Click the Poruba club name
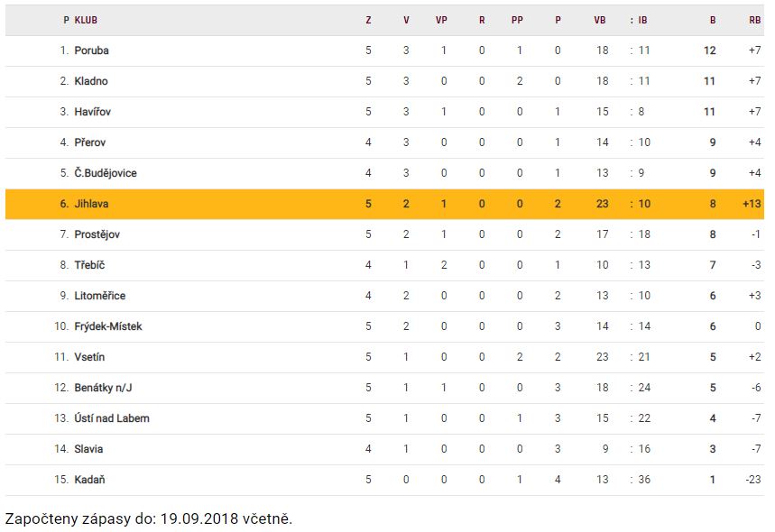This screenshot has width=775, height=532. [x=91, y=50]
